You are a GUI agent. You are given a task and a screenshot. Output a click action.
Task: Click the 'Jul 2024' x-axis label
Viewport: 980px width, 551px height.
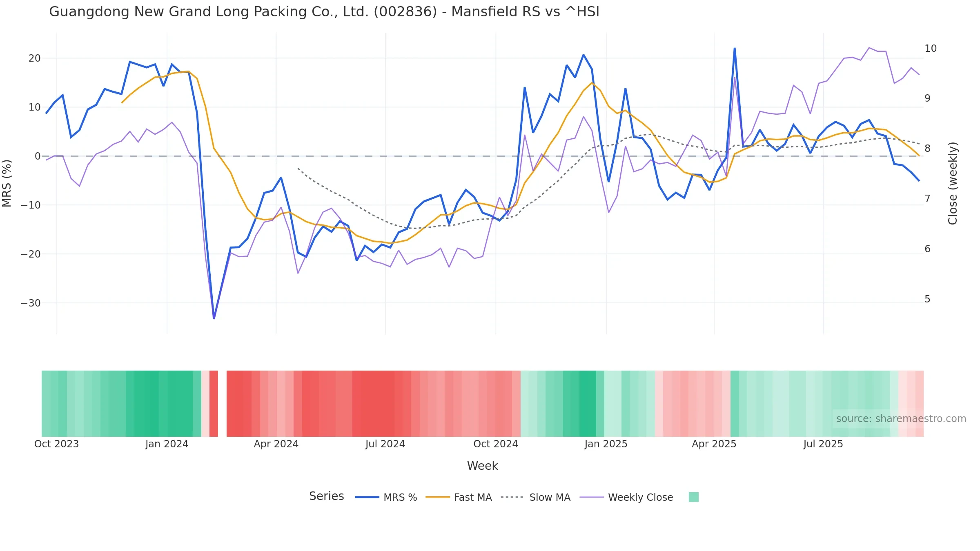click(385, 444)
